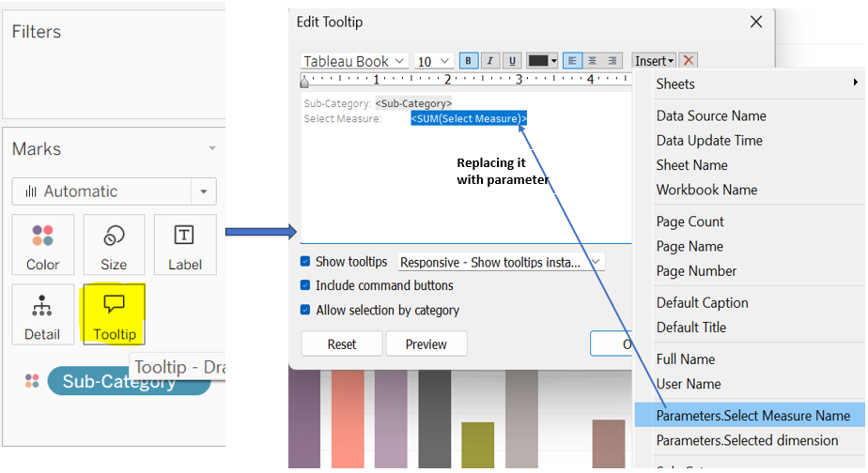Center-align the tooltip text

pos(593,61)
